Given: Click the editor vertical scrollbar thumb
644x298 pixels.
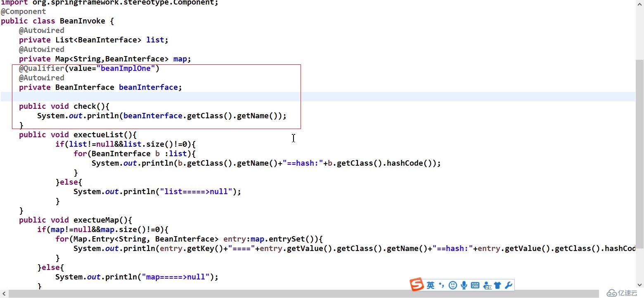Looking at the screenshot, I should click(639, 154).
